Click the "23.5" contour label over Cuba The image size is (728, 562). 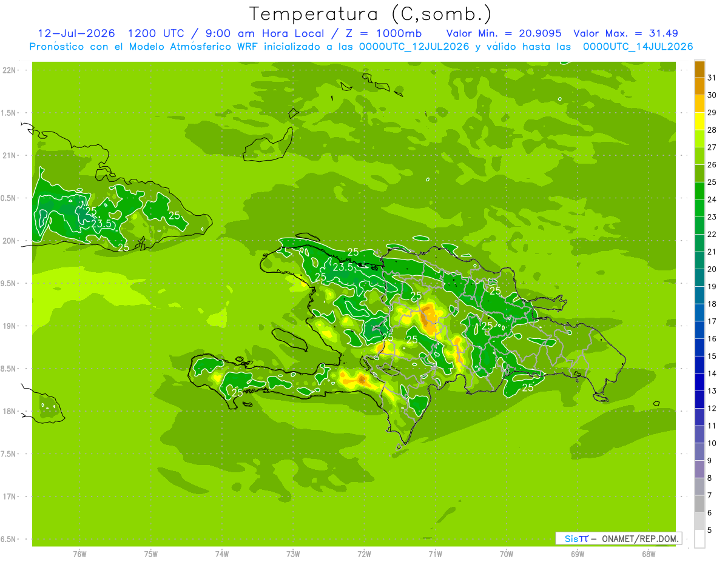tap(102, 224)
